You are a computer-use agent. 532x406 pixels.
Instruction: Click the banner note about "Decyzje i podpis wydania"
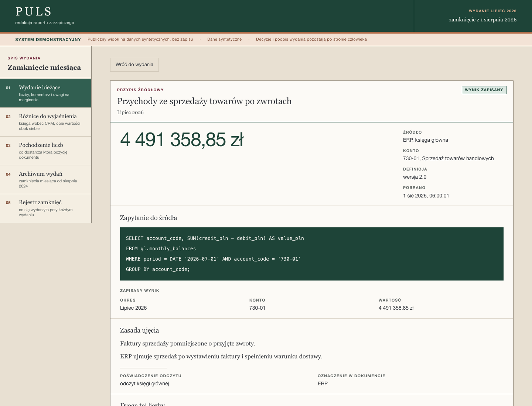point(311,39)
